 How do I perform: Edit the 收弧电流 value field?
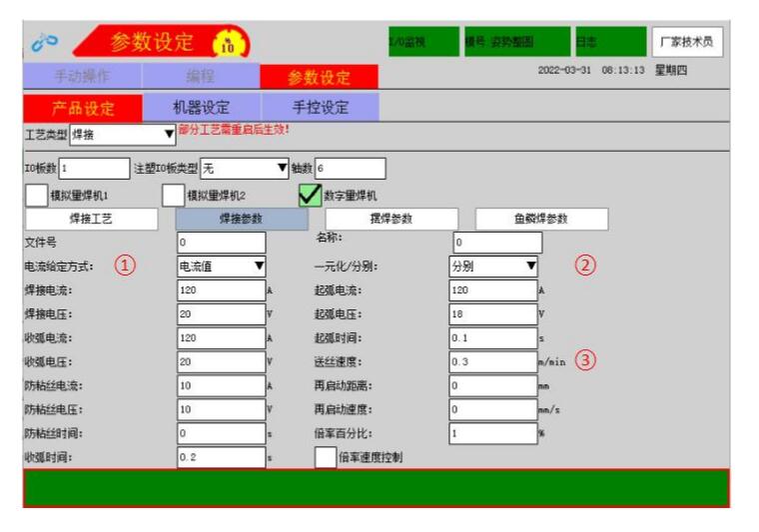(222, 338)
